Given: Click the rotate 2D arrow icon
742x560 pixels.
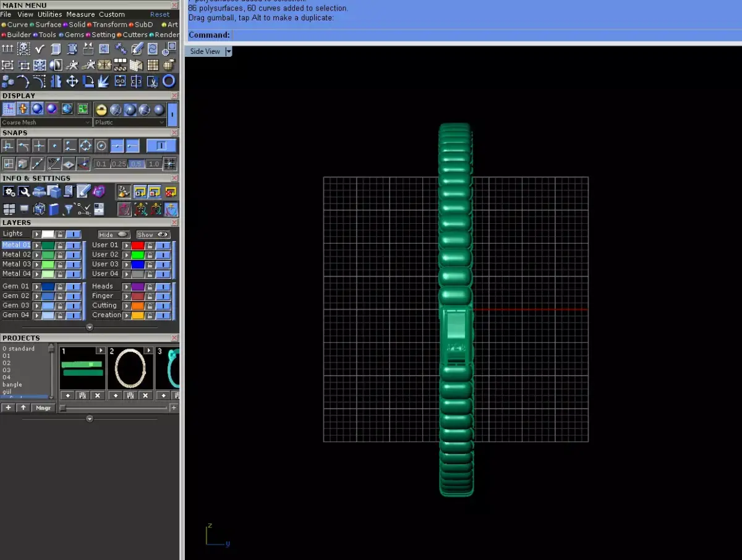Looking at the screenshot, I should (88, 81).
